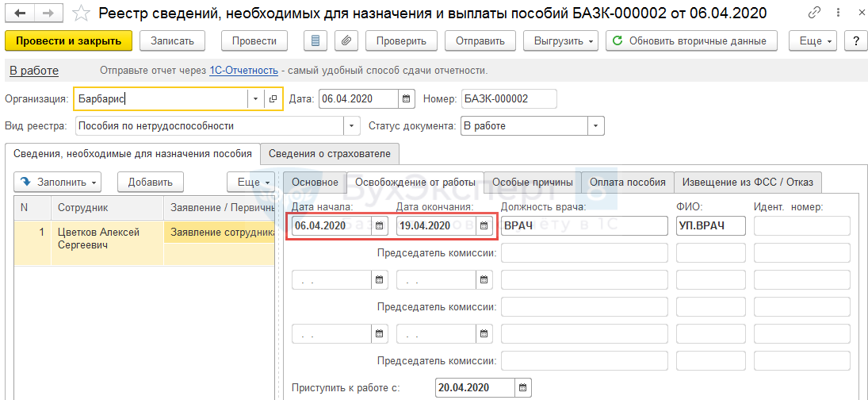Click the back navigation arrow
Screen dimensions: 868x400
[x=20, y=13]
